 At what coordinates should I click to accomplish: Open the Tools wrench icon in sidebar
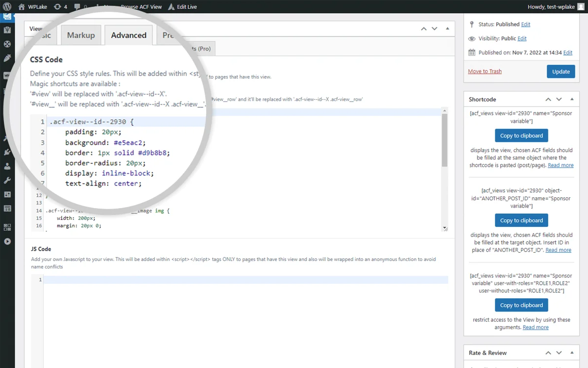click(x=7, y=180)
